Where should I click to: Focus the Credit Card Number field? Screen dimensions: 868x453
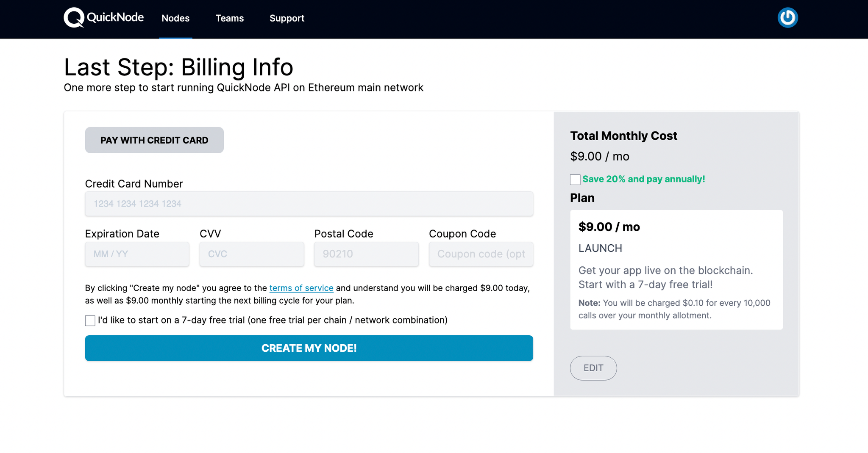pyautogui.click(x=309, y=204)
